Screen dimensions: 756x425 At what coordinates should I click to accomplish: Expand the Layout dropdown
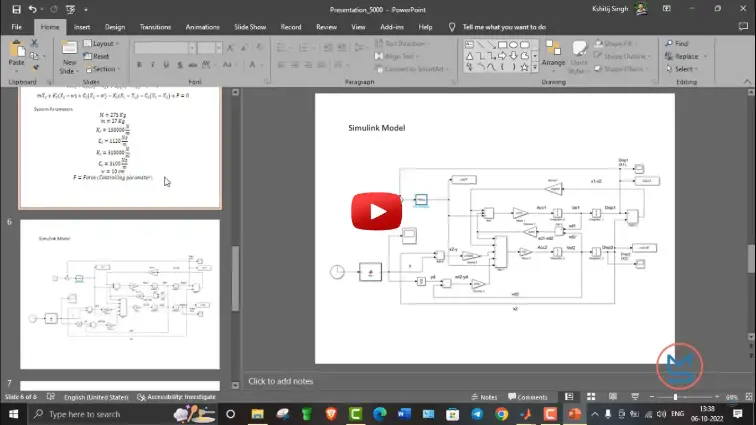coord(101,44)
